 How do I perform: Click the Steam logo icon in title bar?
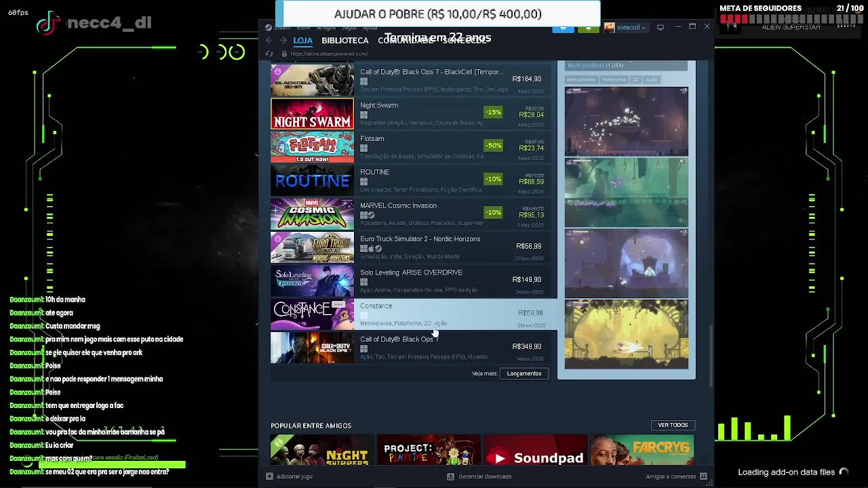[269, 28]
